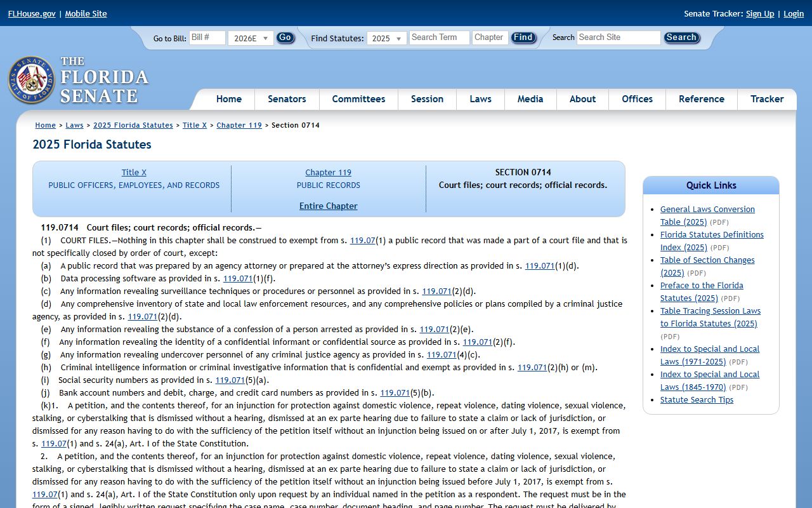Open Title X link in header panel
Screen dimensions: 812x508
click(134, 172)
